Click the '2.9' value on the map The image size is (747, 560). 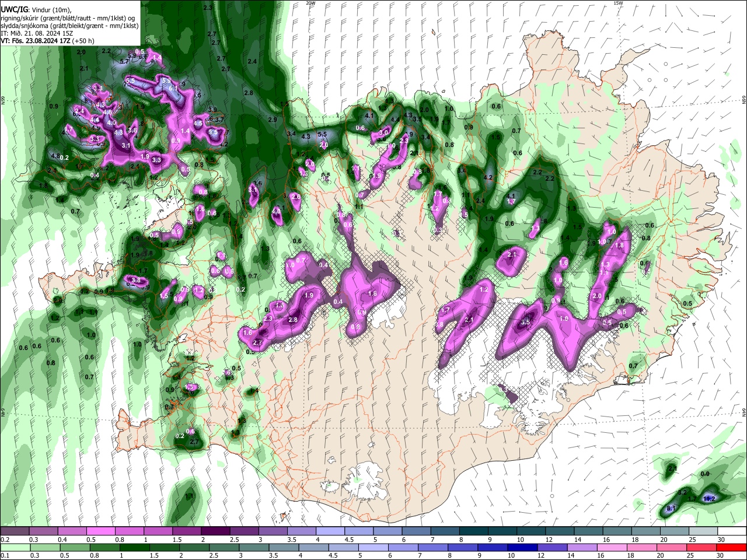point(272,120)
